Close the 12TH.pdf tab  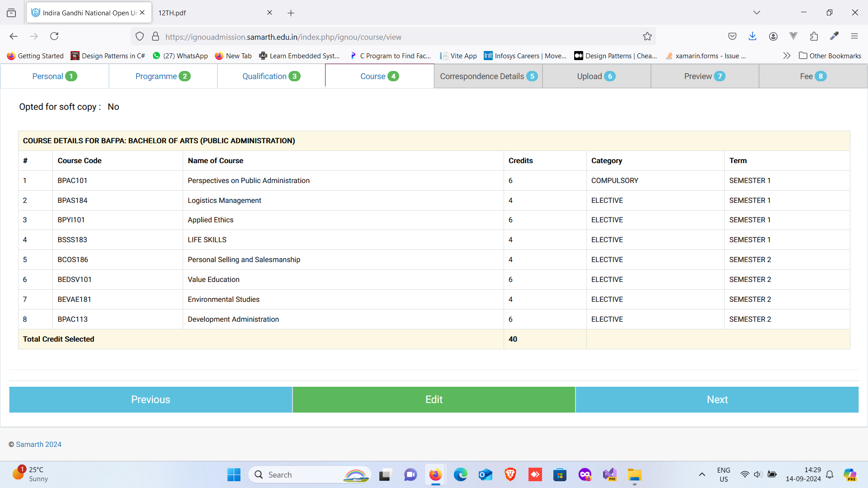click(x=269, y=13)
